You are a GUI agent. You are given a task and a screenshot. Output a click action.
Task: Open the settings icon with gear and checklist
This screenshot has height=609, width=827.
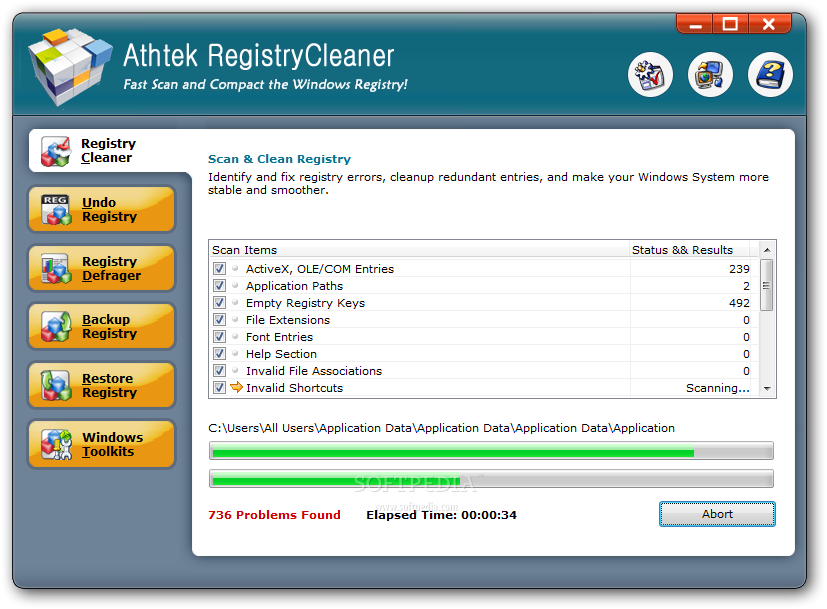tap(650, 74)
